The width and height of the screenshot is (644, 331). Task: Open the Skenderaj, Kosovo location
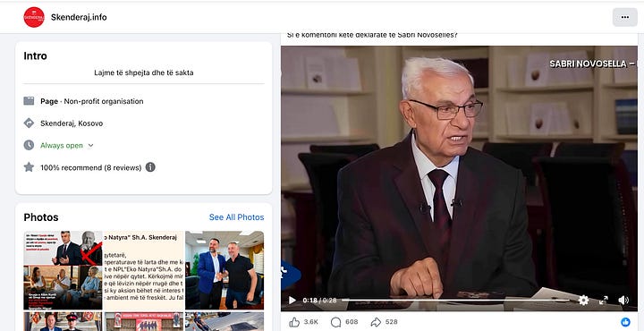pyautogui.click(x=72, y=123)
